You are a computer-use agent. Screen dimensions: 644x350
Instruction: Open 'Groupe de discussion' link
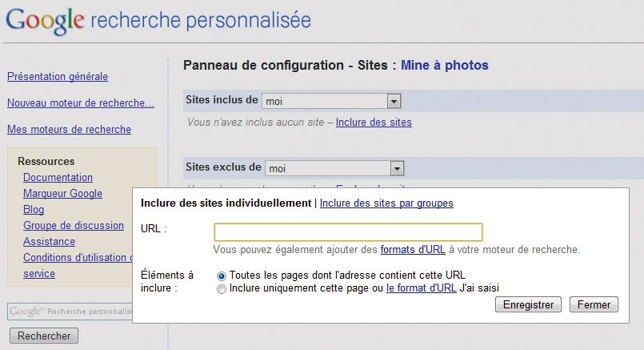tap(74, 226)
